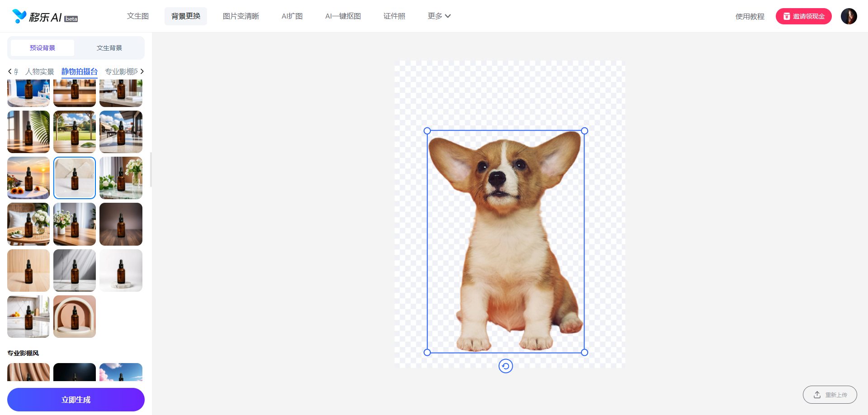Image resolution: width=868 pixels, height=415 pixels.
Task: Click the rotate icon below the dog image
Action: click(x=505, y=366)
